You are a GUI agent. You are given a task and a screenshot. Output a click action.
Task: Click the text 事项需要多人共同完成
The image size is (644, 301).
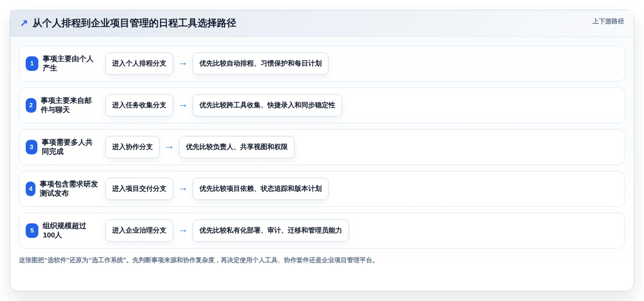click(x=67, y=147)
